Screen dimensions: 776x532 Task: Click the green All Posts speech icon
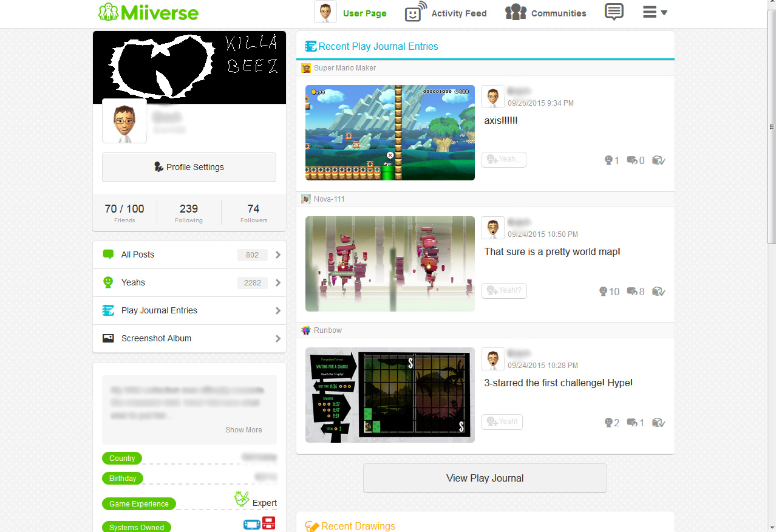108,254
